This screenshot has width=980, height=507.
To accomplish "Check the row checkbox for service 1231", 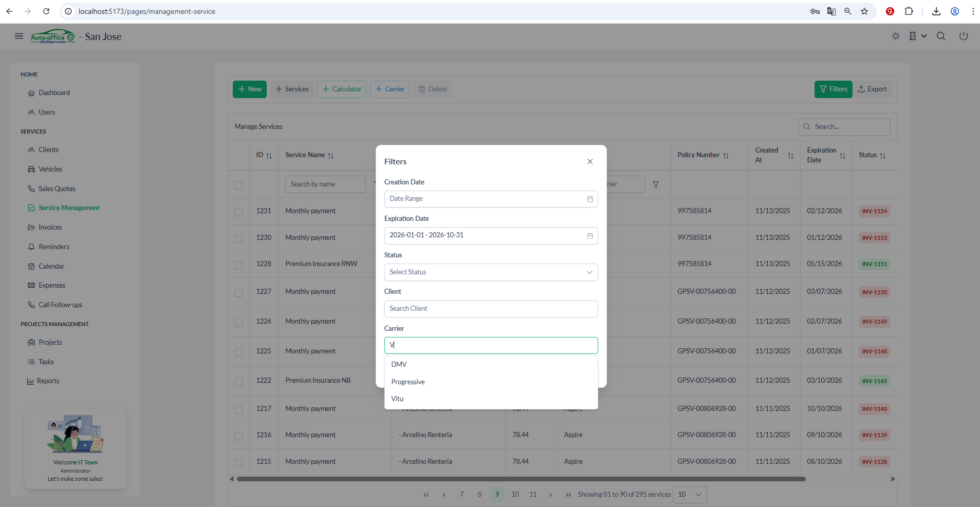I will (x=238, y=212).
